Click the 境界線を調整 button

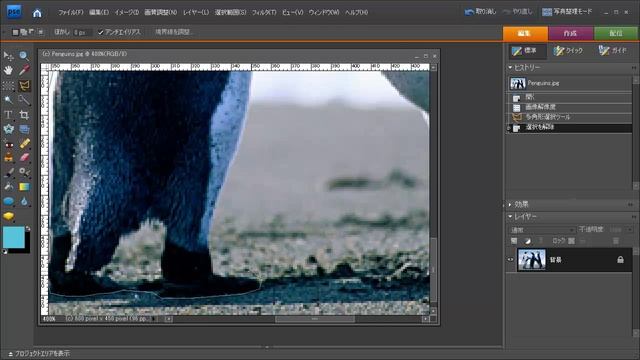tap(173, 32)
